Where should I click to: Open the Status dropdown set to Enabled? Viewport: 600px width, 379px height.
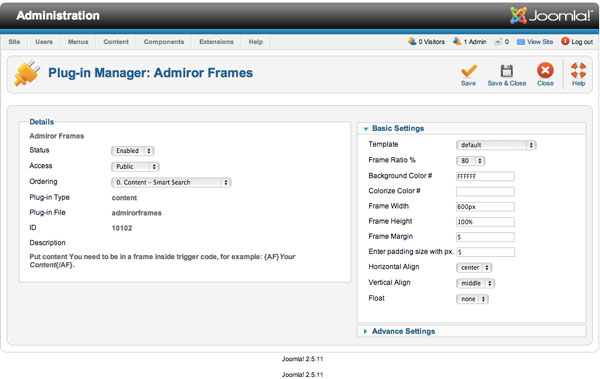tap(133, 151)
